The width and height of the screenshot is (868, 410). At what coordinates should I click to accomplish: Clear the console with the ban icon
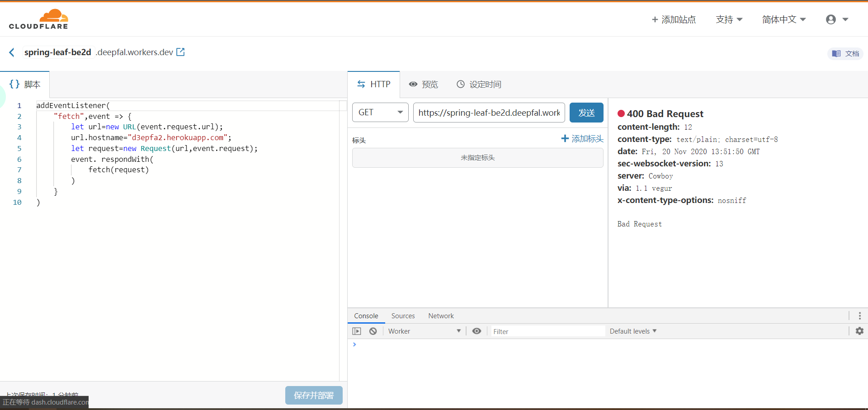[373, 331]
